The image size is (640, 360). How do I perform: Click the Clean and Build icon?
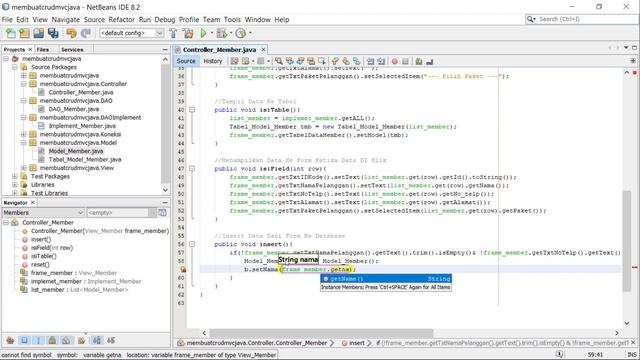tap(188, 33)
